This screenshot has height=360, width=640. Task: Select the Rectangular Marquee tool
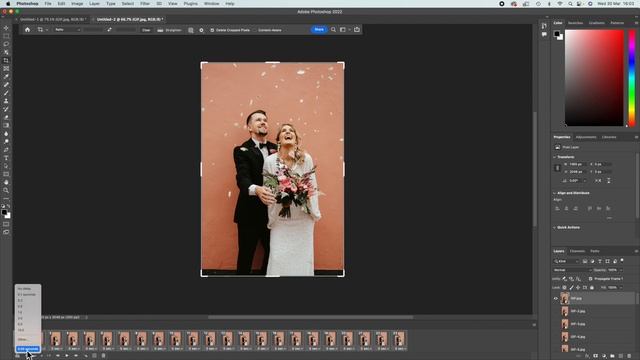6,36
